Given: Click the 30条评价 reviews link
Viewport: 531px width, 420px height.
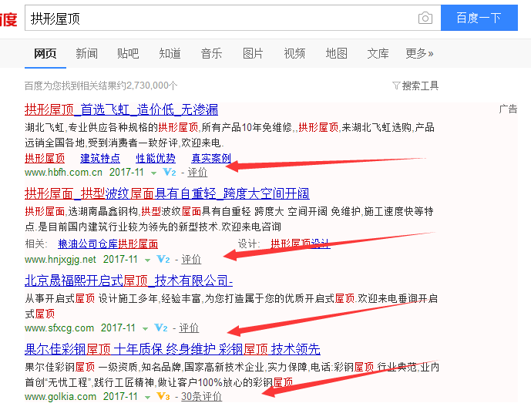Looking at the screenshot, I should (x=201, y=397).
